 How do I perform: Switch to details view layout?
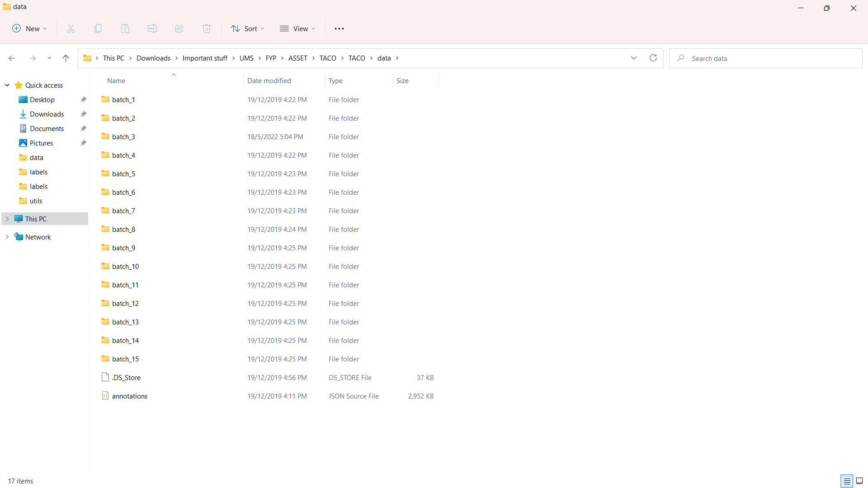point(847,481)
